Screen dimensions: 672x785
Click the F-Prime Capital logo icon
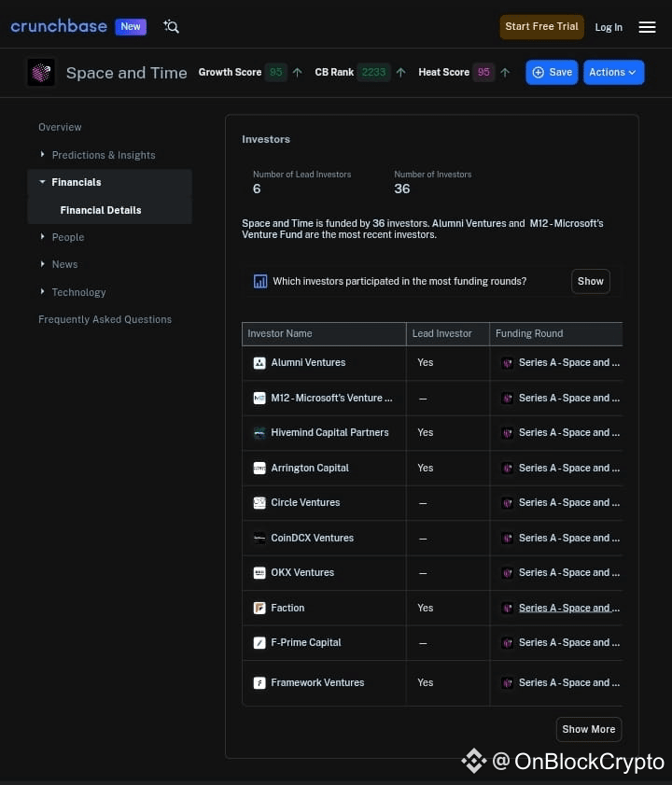(259, 643)
